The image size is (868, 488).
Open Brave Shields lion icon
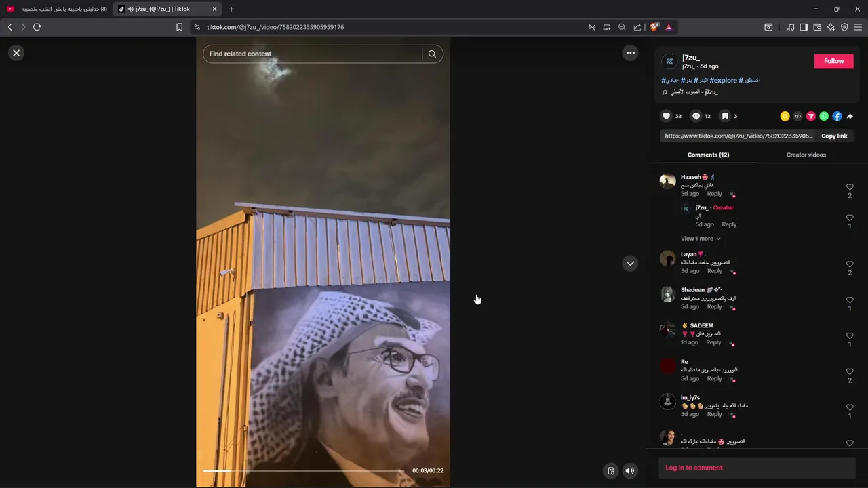(654, 27)
